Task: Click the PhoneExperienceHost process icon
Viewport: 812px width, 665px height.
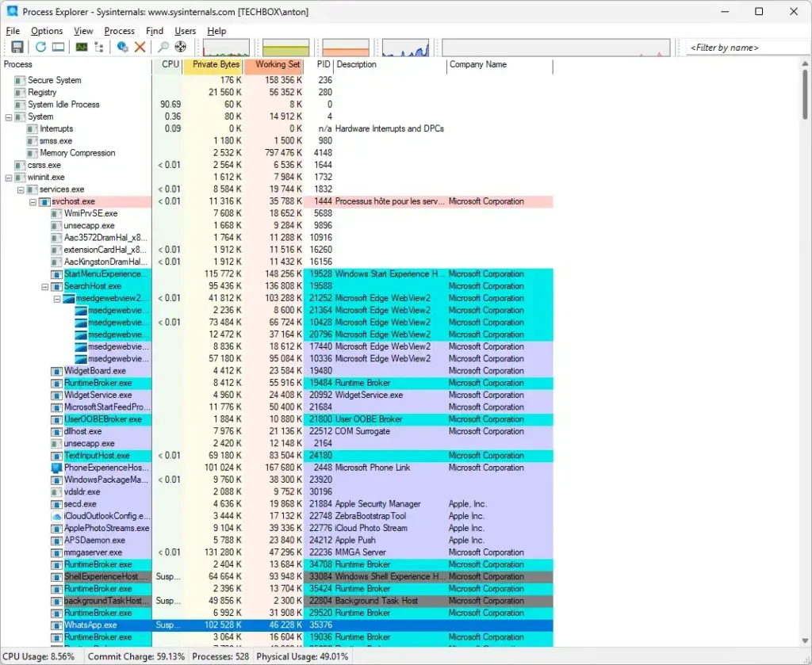Action: [56, 468]
